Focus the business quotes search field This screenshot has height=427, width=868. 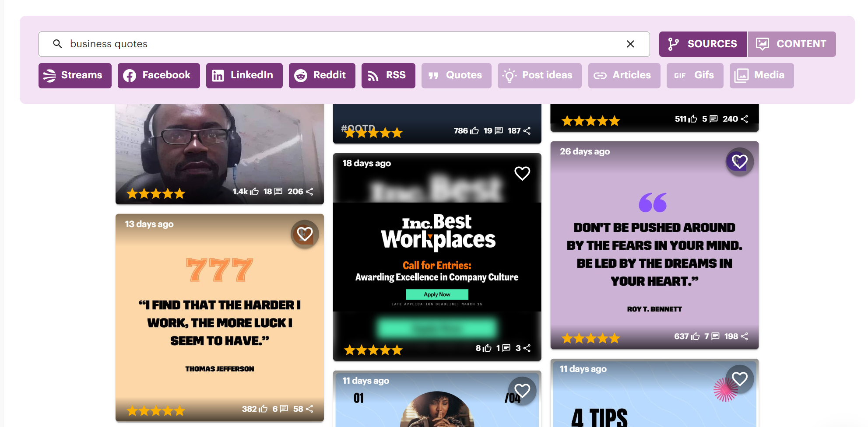point(344,44)
